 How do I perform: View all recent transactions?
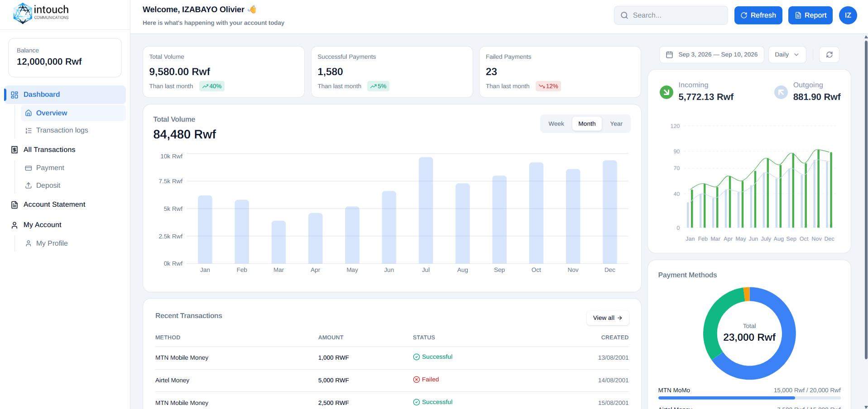pyautogui.click(x=608, y=318)
